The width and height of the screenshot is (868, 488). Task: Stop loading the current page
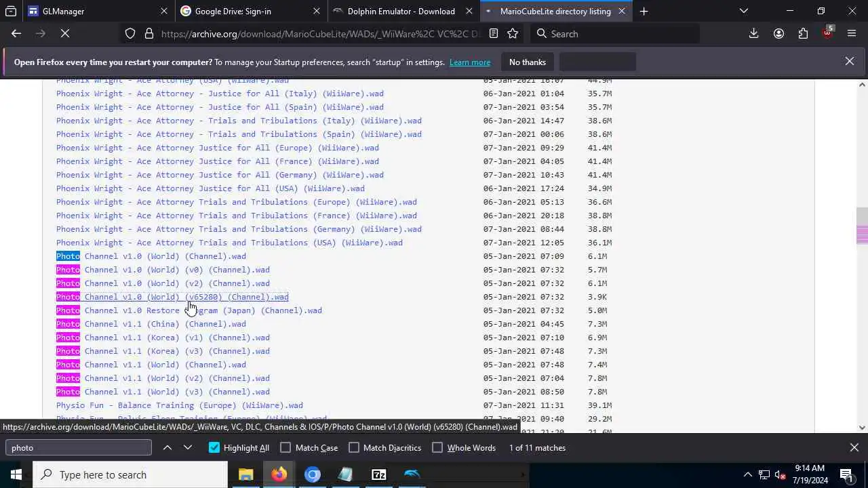tap(65, 33)
